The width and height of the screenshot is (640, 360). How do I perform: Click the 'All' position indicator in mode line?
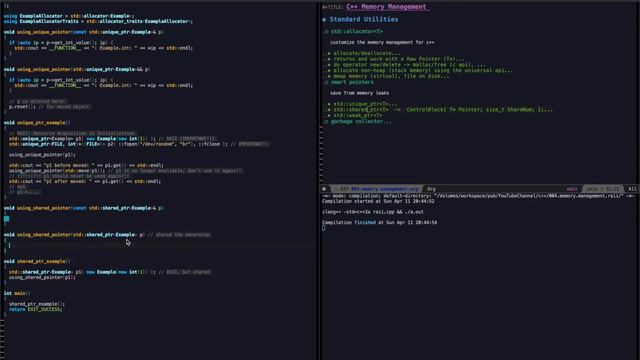point(632,189)
